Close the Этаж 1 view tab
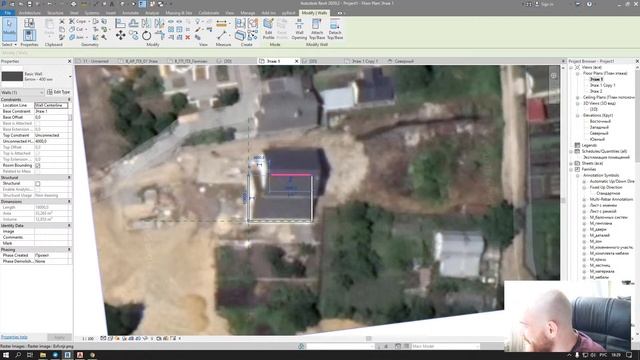This screenshot has height=360, width=640. pyautogui.click(x=297, y=61)
